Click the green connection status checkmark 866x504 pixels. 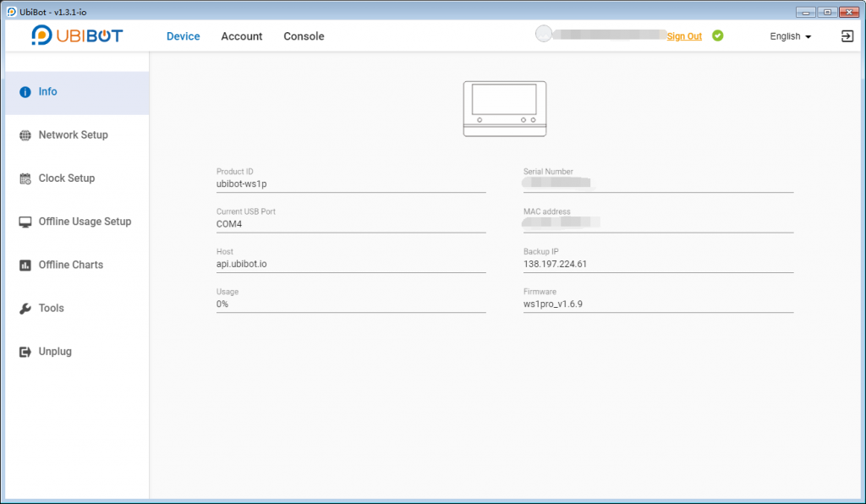coord(717,36)
